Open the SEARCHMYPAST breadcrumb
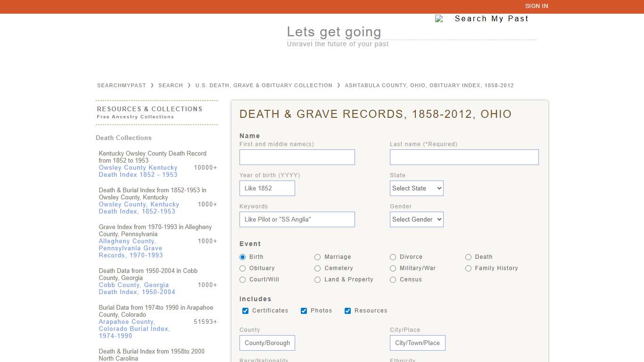Screen dimensions: 644x362 [x=121, y=85]
